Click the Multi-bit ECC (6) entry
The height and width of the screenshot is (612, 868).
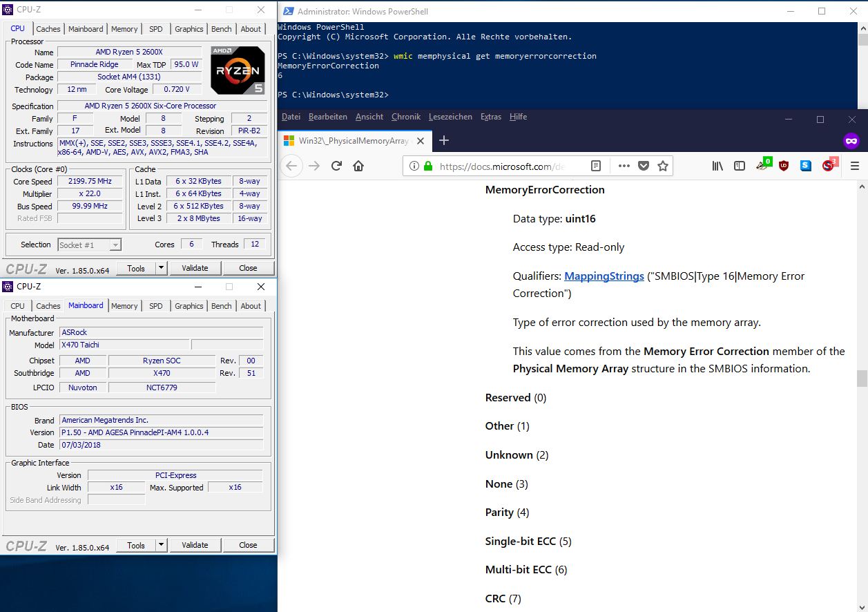tap(526, 570)
